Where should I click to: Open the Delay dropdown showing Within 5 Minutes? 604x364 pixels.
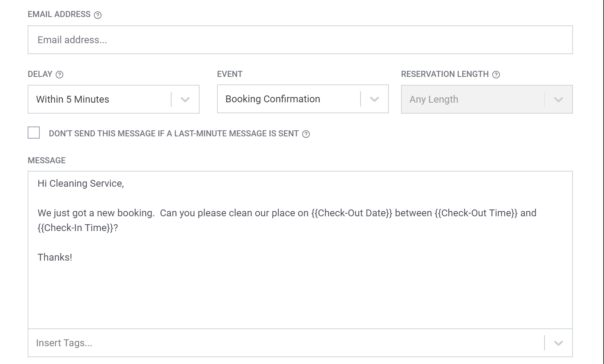114,99
